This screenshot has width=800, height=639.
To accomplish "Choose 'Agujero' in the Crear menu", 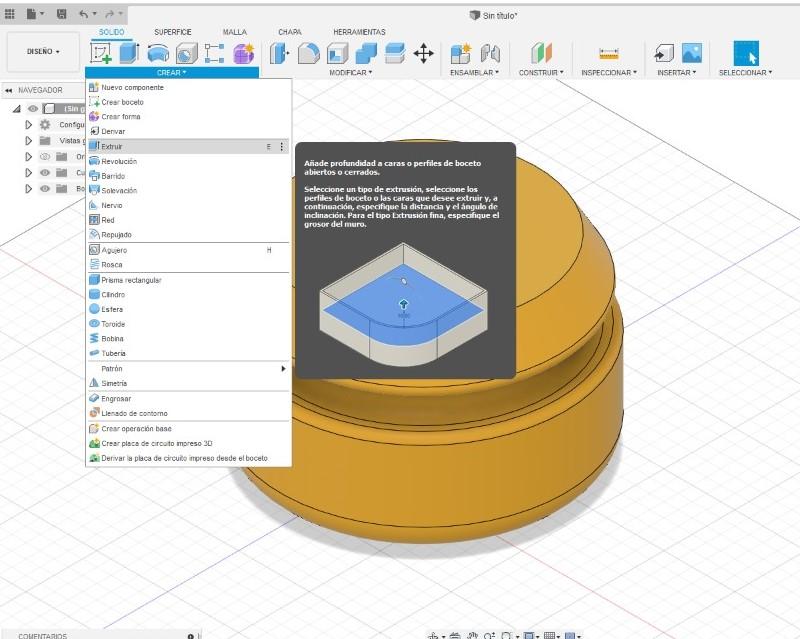I will click(x=189, y=250).
